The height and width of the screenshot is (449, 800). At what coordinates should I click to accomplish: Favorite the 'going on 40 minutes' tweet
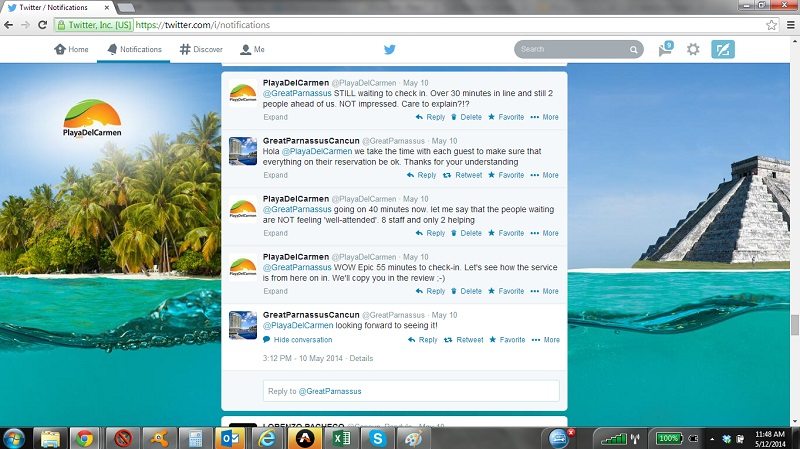click(506, 233)
